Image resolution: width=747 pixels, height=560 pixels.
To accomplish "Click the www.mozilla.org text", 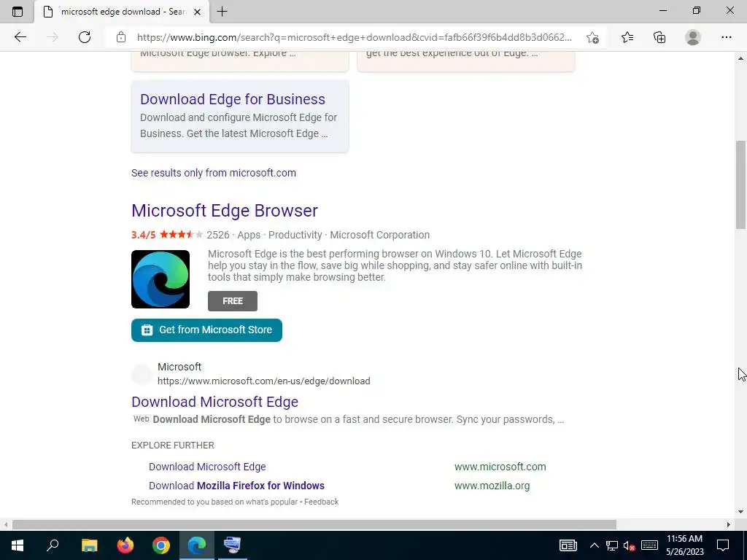I will [492, 486].
